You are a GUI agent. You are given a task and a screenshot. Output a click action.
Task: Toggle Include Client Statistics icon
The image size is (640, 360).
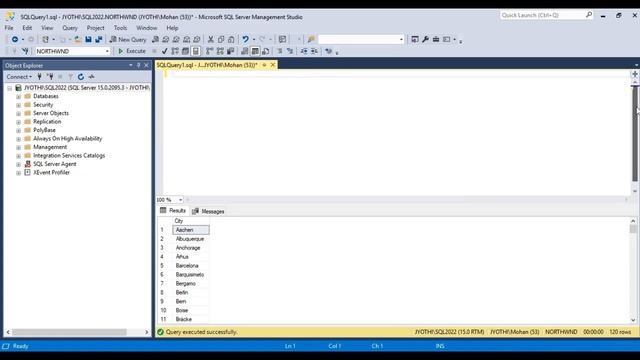[x=230, y=51]
